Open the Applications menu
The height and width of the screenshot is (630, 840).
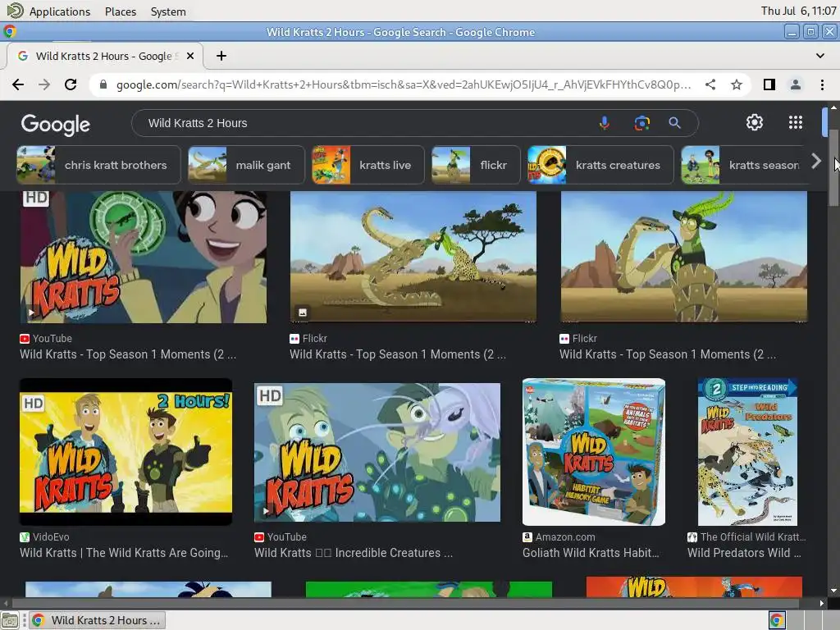59,11
